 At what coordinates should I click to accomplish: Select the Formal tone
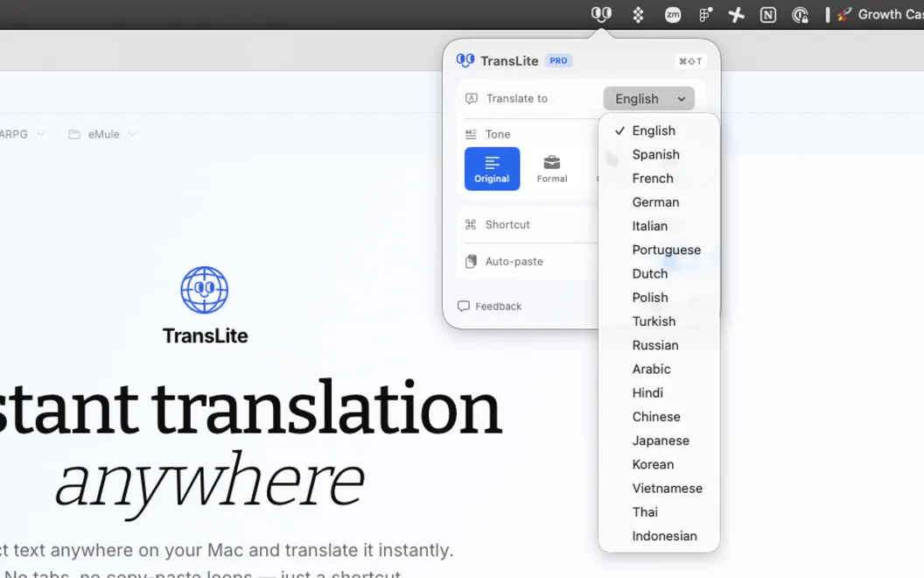[552, 169]
